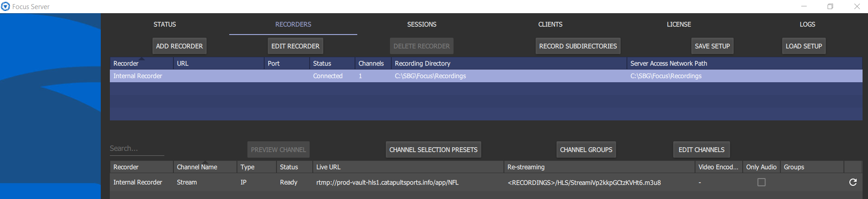The height and width of the screenshot is (199, 868).
Task: Open RECORD SUBDIRECTORIES settings
Action: [x=578, y=46]
